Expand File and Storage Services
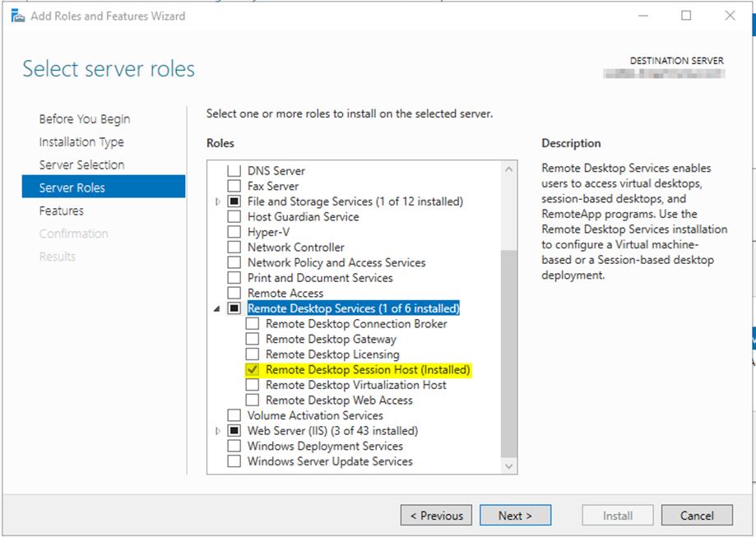 pyautogui.click(x=218, y=201)
